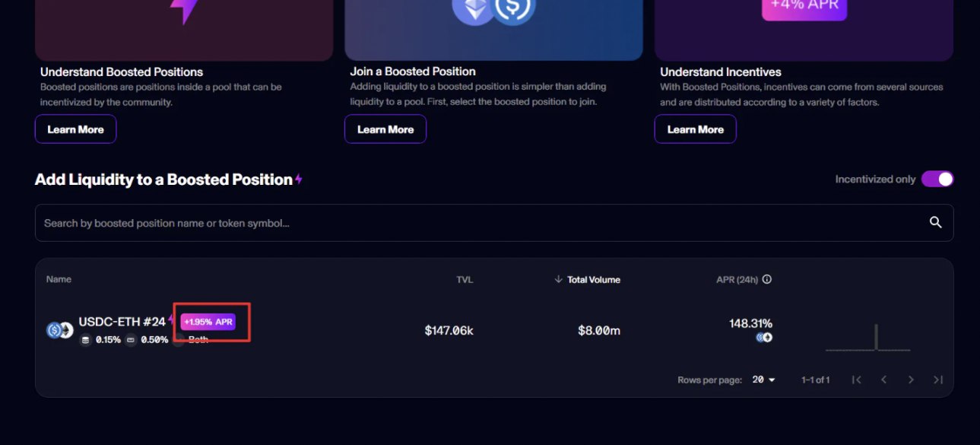
Task: Click the 0.50% range card icon
Action: 131,340
